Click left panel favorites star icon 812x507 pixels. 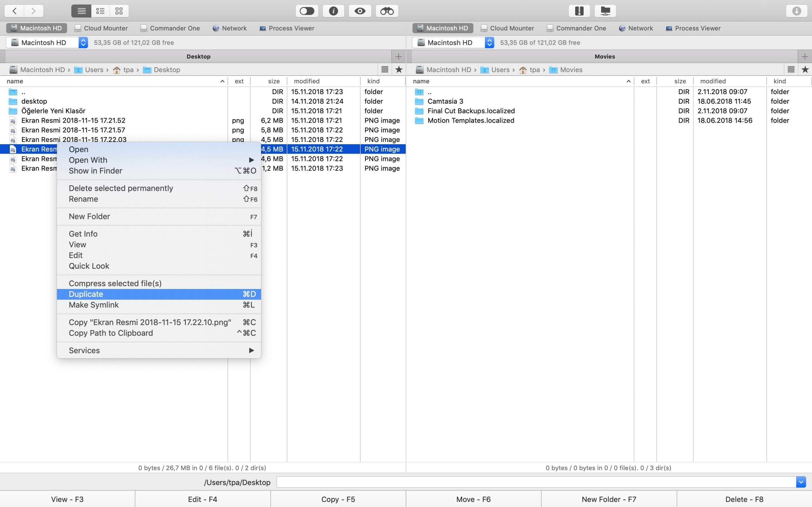[x=399, y=69]
